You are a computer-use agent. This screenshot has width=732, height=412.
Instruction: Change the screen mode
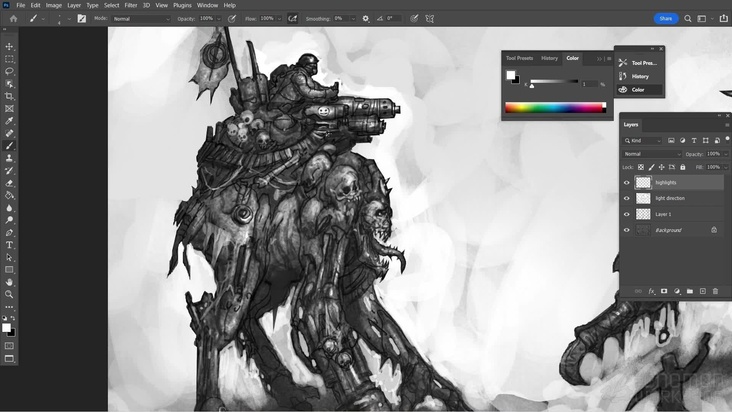(x=9, y=358)
